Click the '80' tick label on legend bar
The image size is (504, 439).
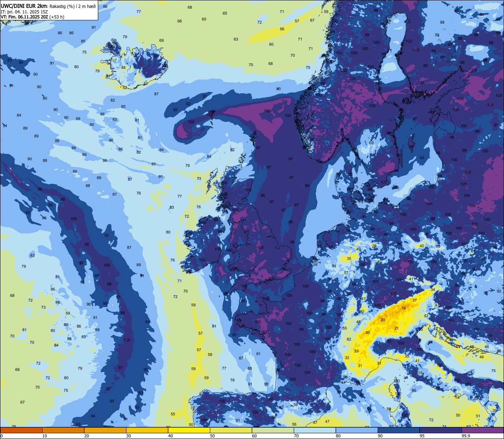coord(338,436)
